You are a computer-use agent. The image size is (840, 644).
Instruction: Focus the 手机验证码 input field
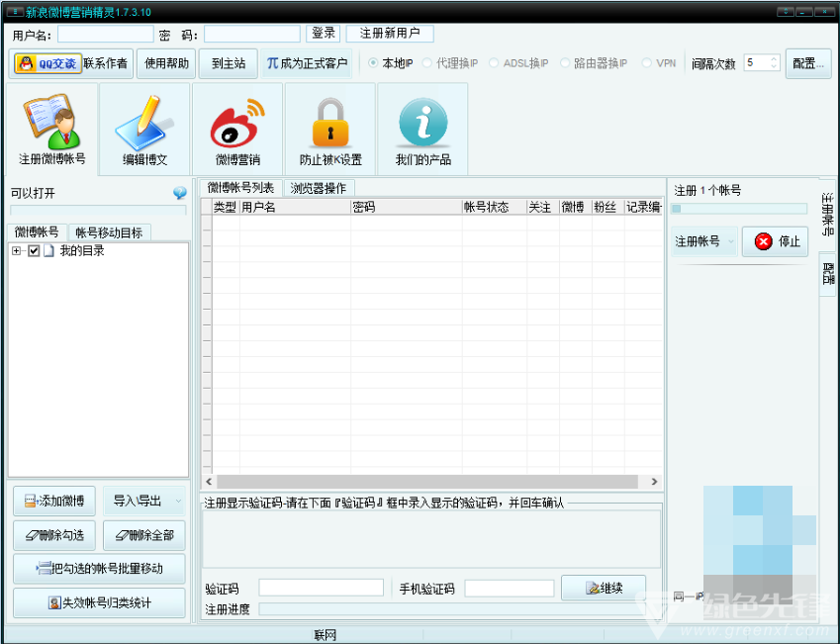pos(509,588)
